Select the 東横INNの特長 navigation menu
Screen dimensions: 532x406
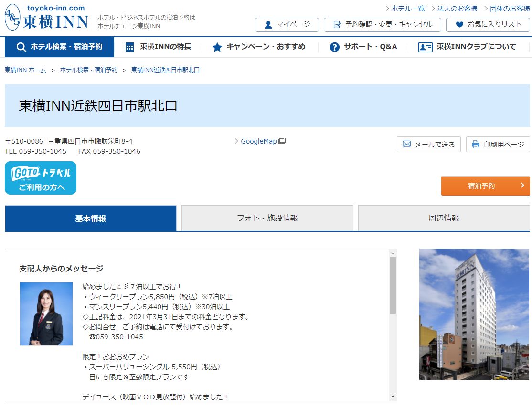[x=158, y=47]
